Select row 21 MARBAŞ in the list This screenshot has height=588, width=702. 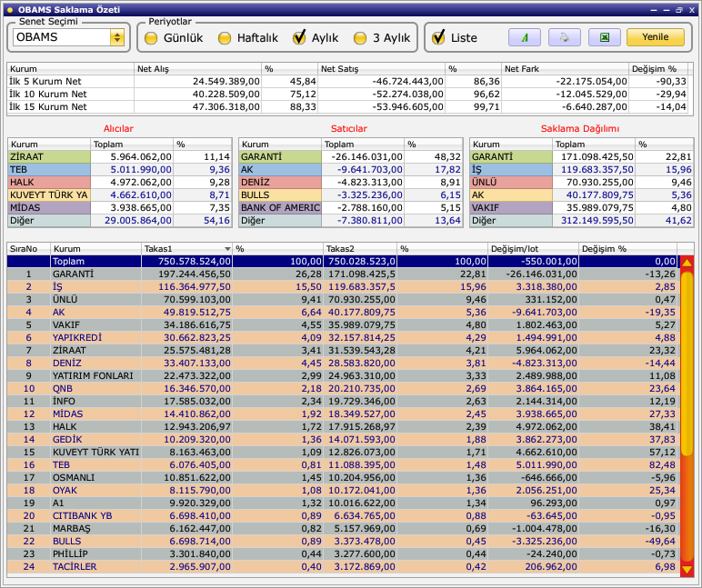[343, 529]
